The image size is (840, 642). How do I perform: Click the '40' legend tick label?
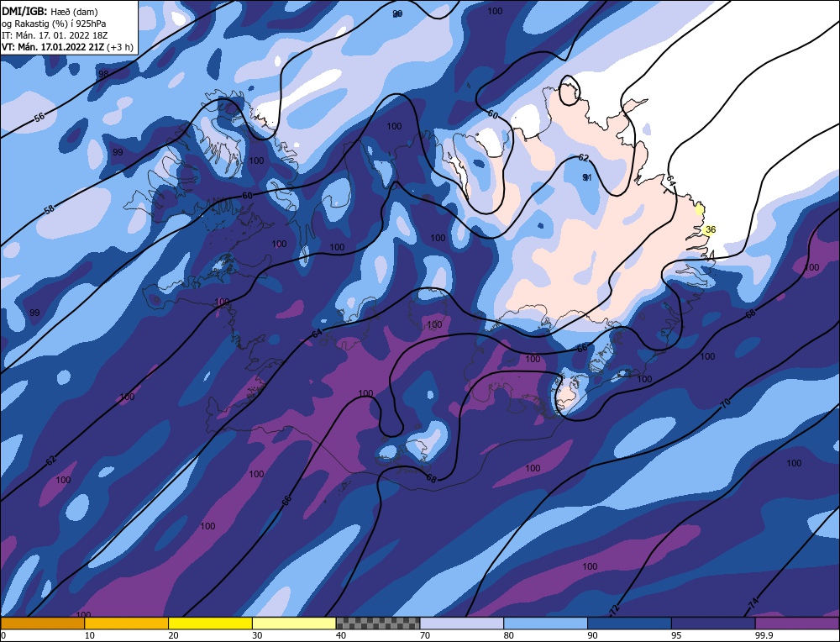coord(341,635)
